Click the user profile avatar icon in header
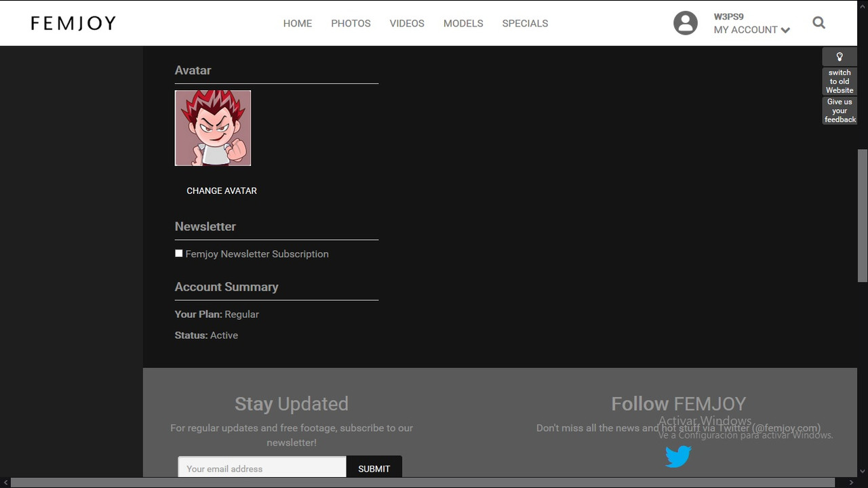The width and height of the screenshot is (868, 488). point(686,23)
